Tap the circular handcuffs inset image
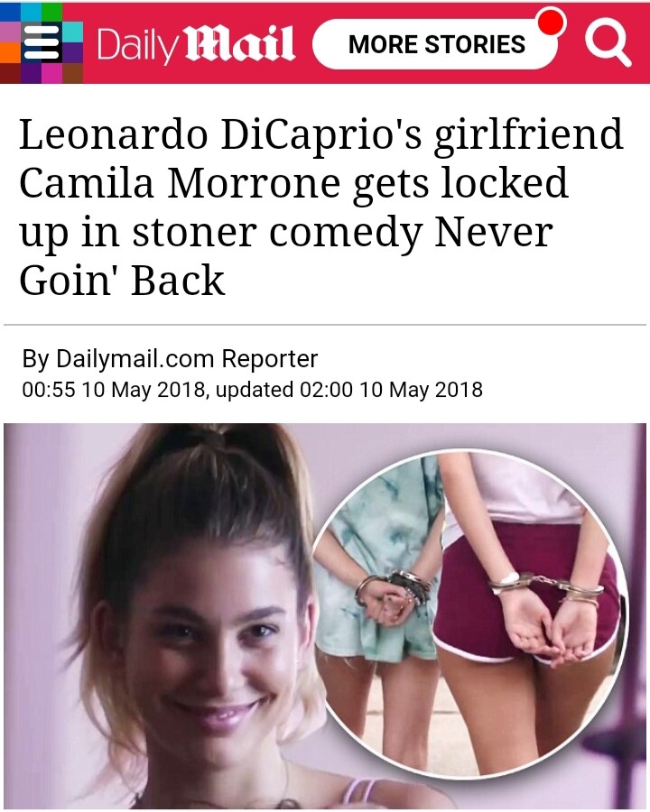Image resolution: width=650 pixels, height=812 pixels. pos(470,613)
